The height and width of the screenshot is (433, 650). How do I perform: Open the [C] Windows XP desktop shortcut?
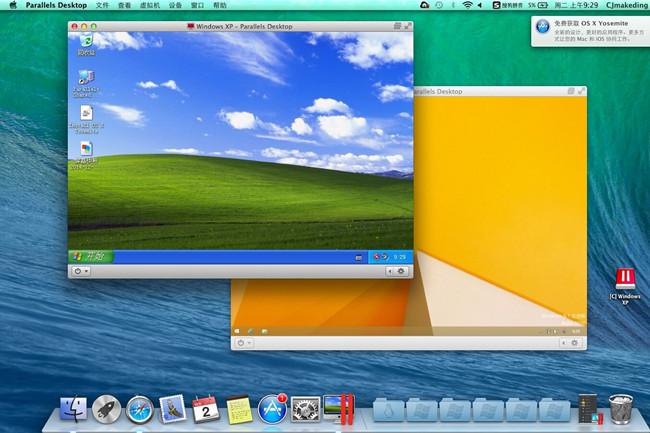[x=625, y=286]
